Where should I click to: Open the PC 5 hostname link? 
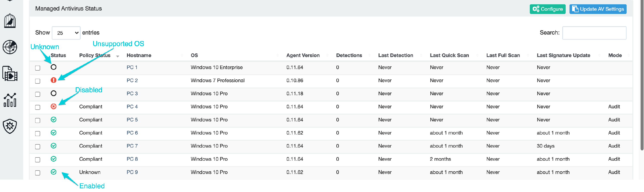132,120
